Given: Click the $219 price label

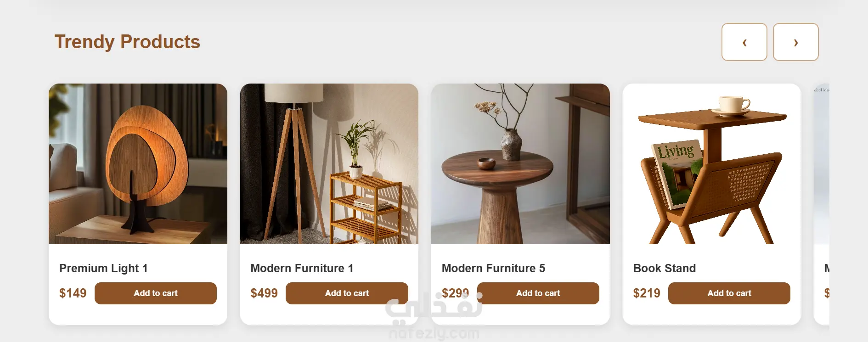Looking at the screenshot, I should (646, 293).
